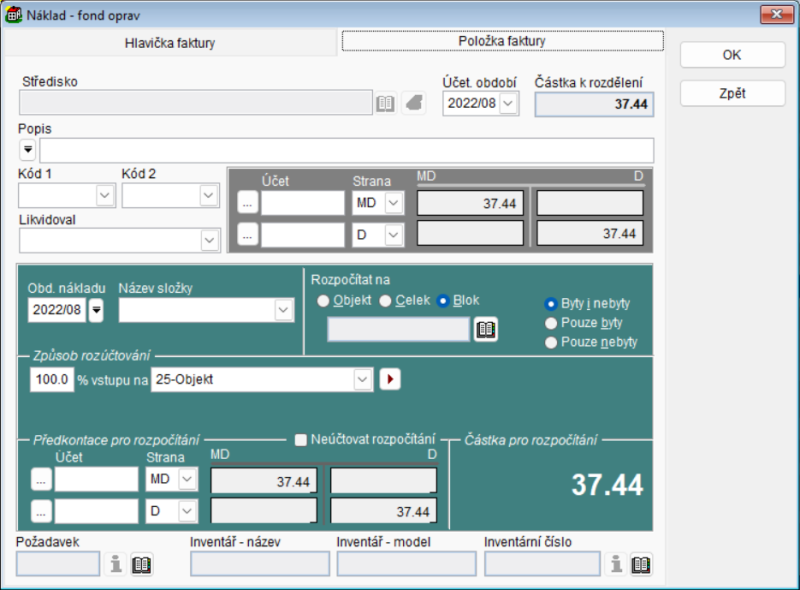Expand the Účet. období dropdown
This screenshot has width=800, height=590.
click(x=509, y=103)
